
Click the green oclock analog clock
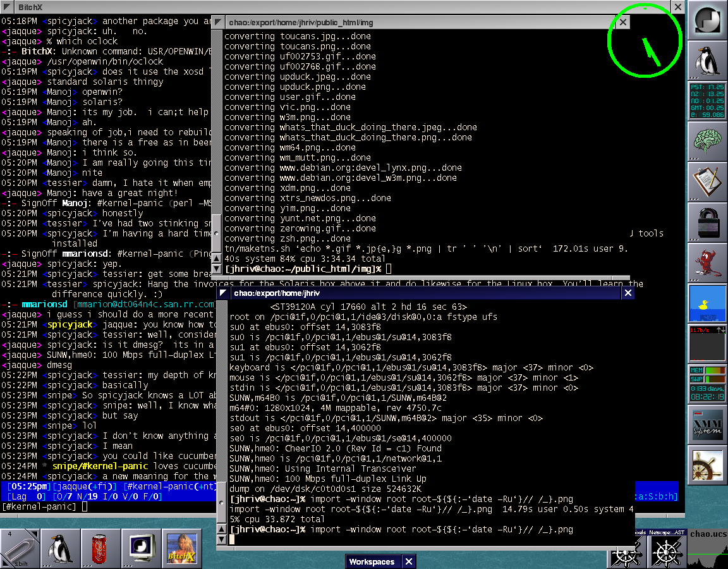pyautogui.click(x=645, y=40)
